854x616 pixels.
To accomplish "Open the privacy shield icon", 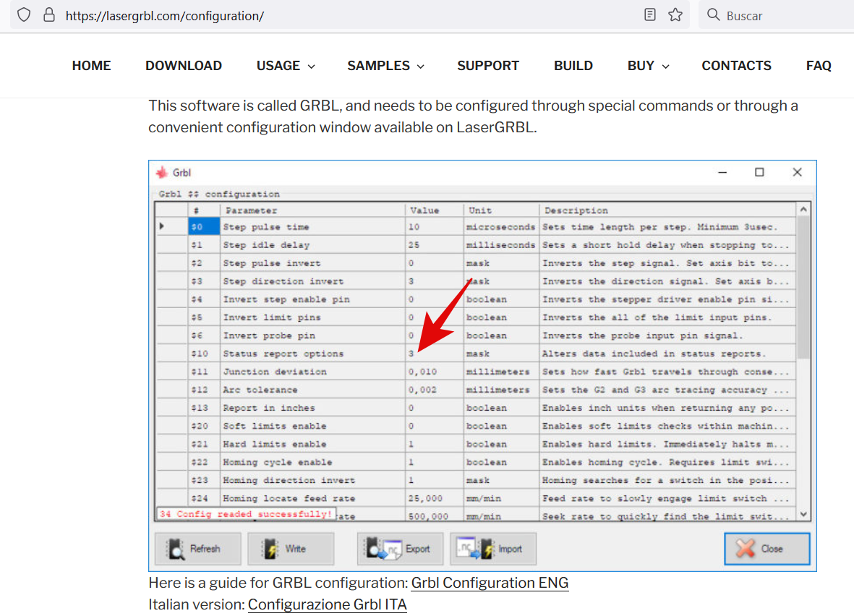I will 23,14.
